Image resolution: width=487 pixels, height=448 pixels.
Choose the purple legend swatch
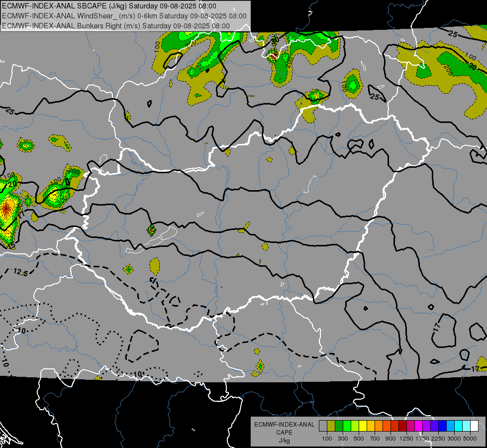point(426,426)
